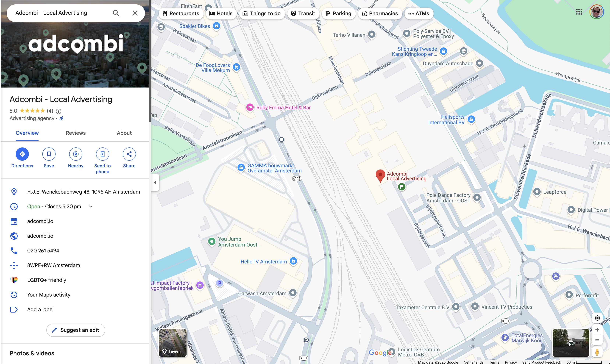Screen dimensions: 610x364
Task: Toggle the Layers map view
Action: coord(173,343)
